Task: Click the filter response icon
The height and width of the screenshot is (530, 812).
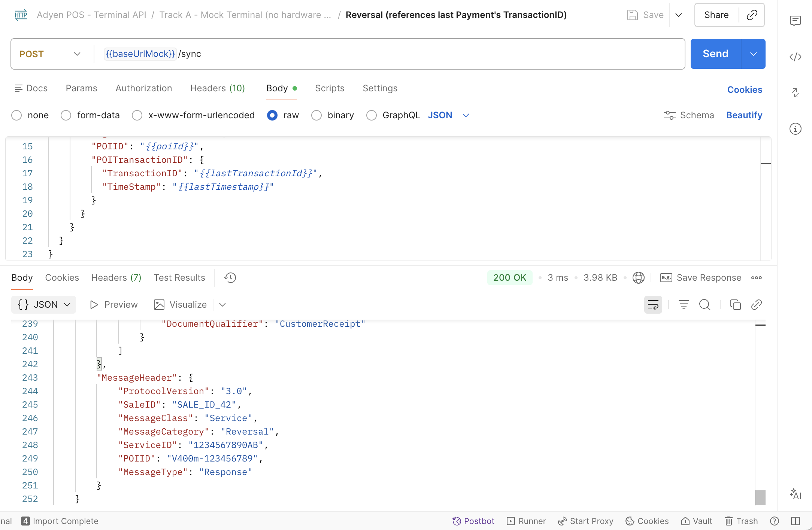Action: click(684, 305)
